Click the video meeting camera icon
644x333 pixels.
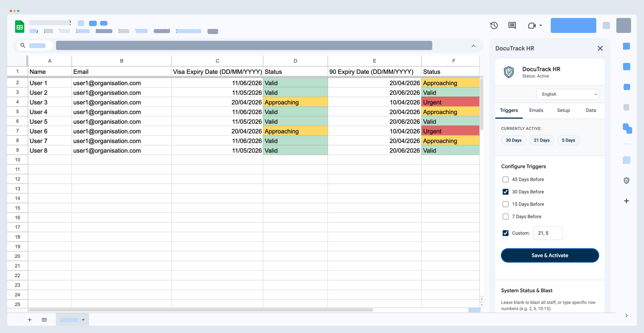pyautogui.click(x=532, y=25)
